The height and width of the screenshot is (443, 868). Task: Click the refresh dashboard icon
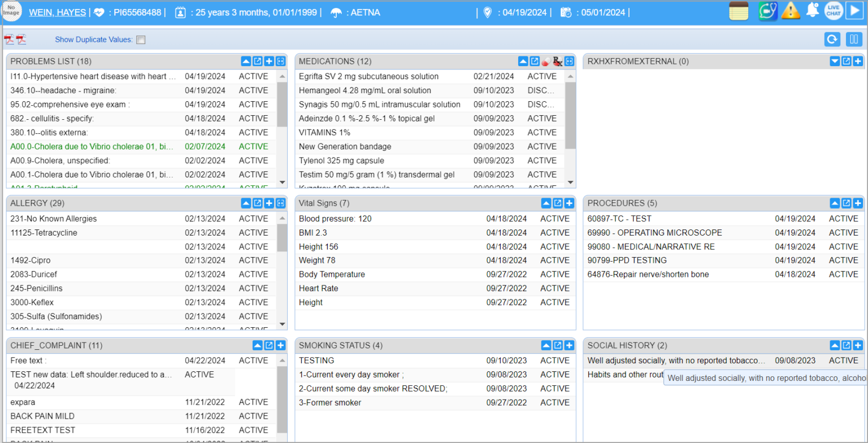831,40
